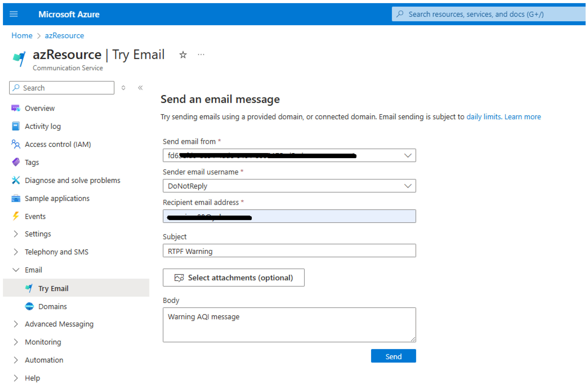Collapse the sidebar with double chevron icon
This screenshot has width=588, height=386.
click(x=140, y=88)
